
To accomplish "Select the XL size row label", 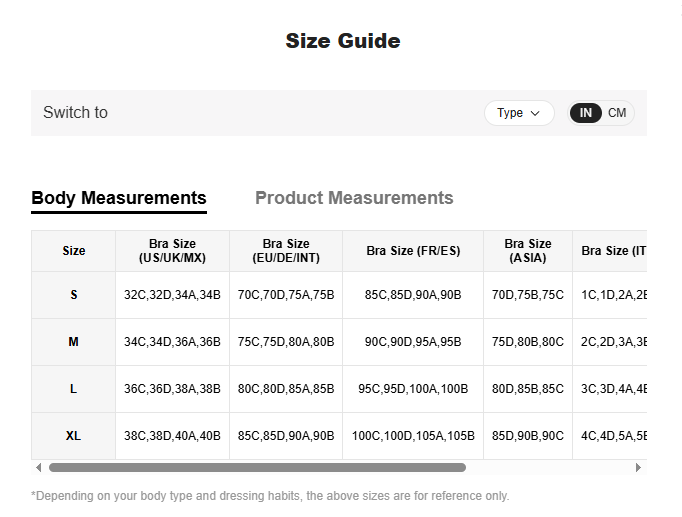I will click(74, 436).
